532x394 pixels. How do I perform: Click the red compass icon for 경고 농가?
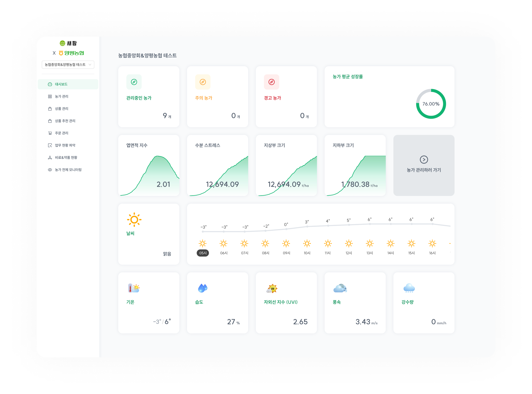272,82
